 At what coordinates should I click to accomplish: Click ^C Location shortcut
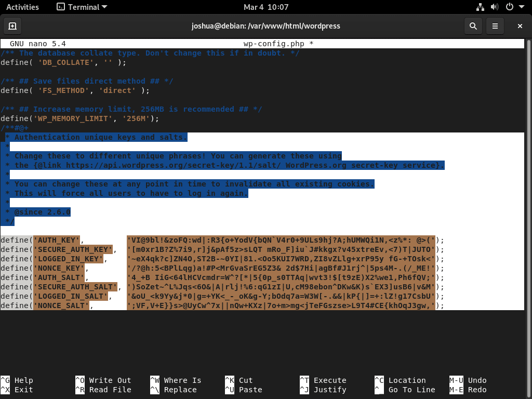click(401, 380)
